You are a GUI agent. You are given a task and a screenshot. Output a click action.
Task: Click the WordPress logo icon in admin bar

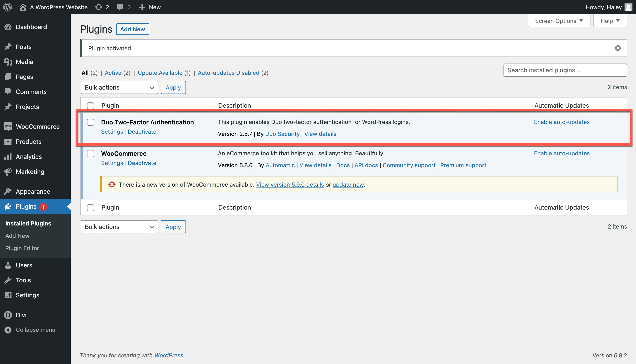(8, 7)
